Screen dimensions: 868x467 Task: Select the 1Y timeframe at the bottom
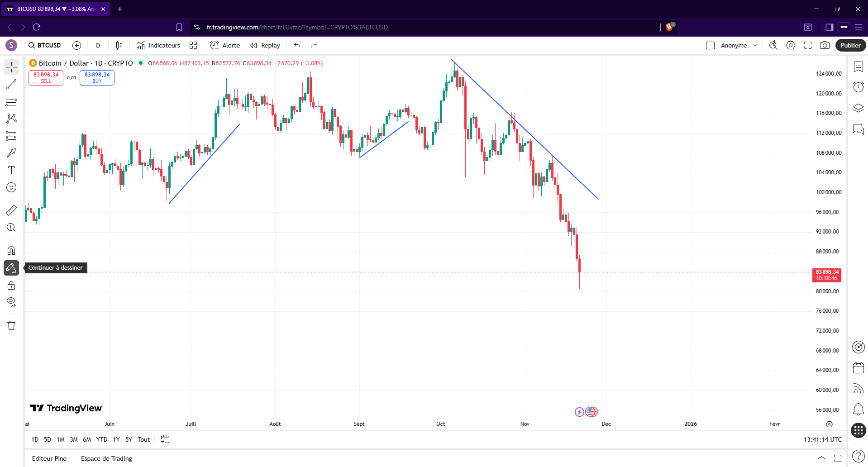(x=116, y=439)
